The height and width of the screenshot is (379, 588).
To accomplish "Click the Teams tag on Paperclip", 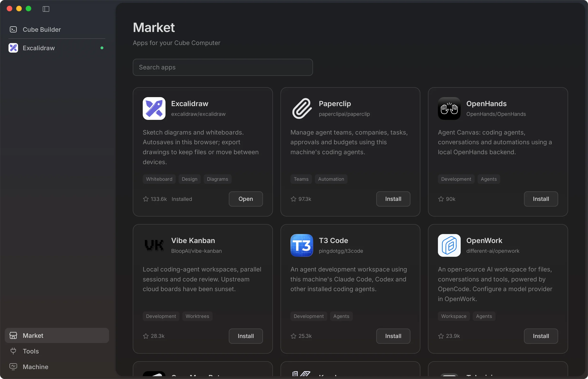I will pyautogui.click(x=301, y=179).
